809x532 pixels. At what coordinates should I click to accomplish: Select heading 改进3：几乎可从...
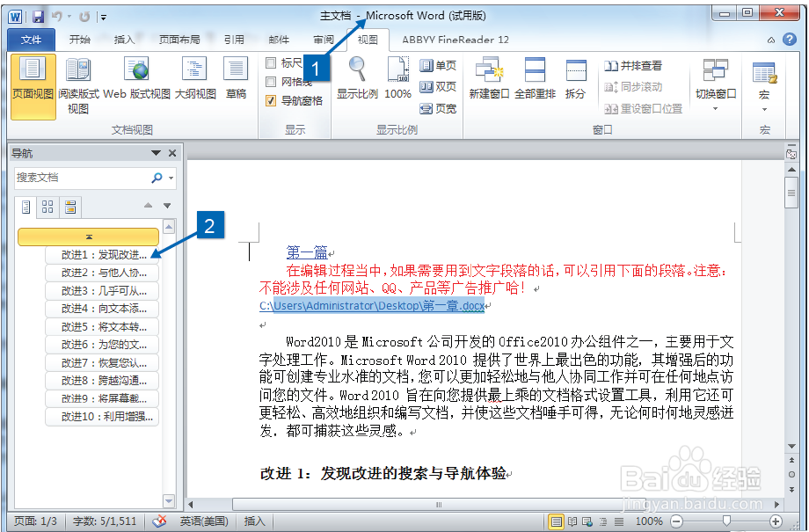[x=102, y=291]
